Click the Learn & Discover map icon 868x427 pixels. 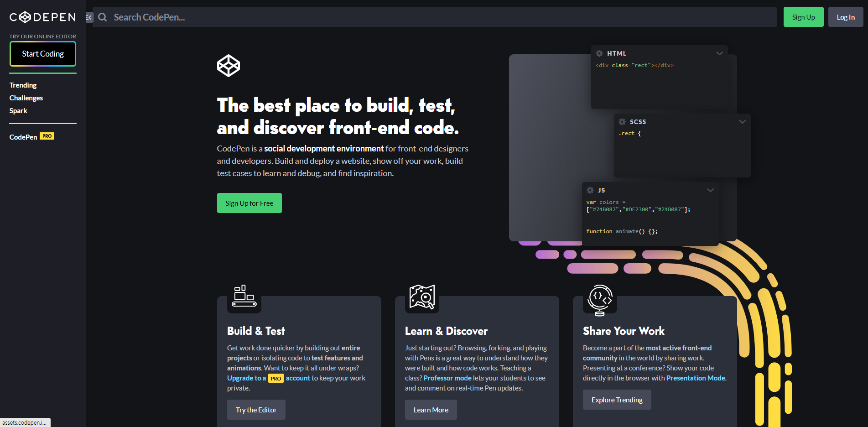[422, 297]
